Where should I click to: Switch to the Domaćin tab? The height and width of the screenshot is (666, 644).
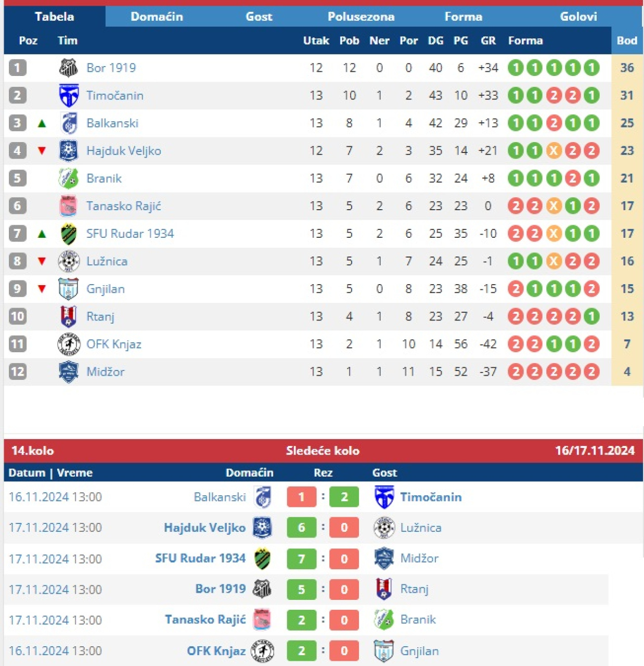pyautogui.click(x=157, y=17)
